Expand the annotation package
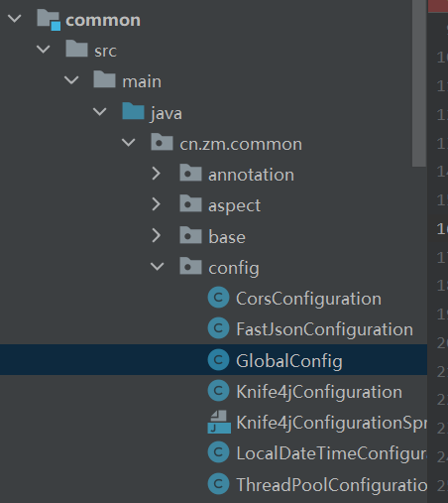This screenshot has height=503, width=448. click(x=156, y=174)
